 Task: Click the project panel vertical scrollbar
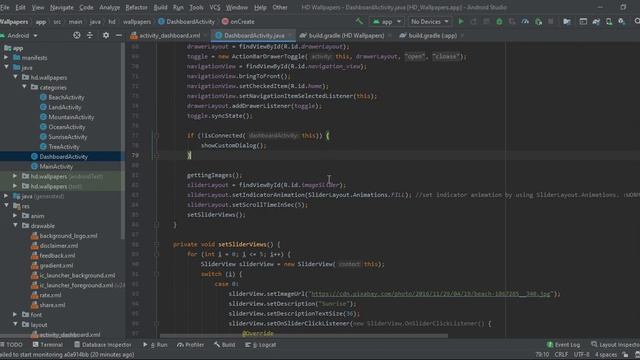[x=122, y=141]
